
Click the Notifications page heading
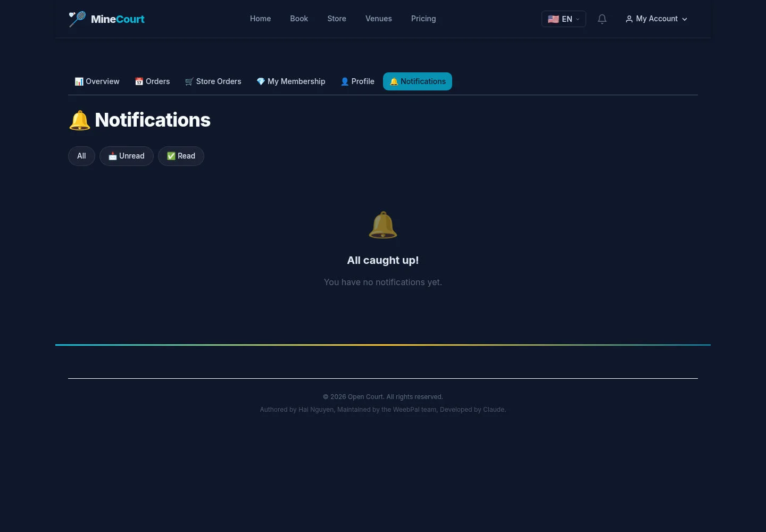point(140,120)
